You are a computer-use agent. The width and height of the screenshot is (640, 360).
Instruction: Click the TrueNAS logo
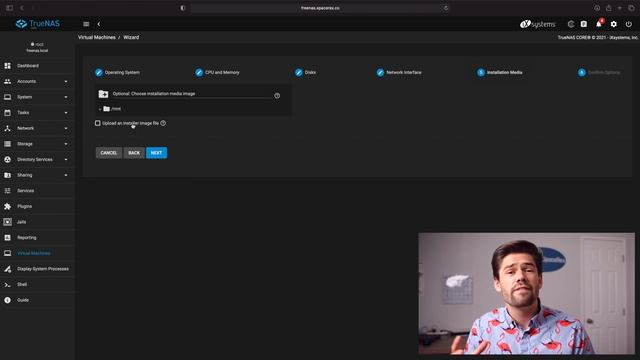point(38,24)
